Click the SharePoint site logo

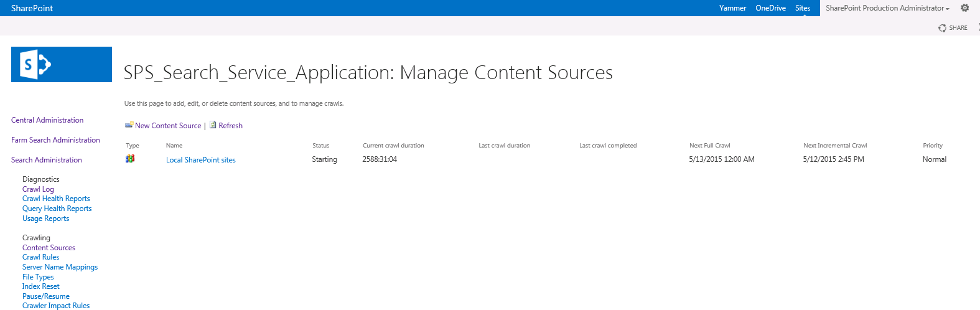point(62,64)
